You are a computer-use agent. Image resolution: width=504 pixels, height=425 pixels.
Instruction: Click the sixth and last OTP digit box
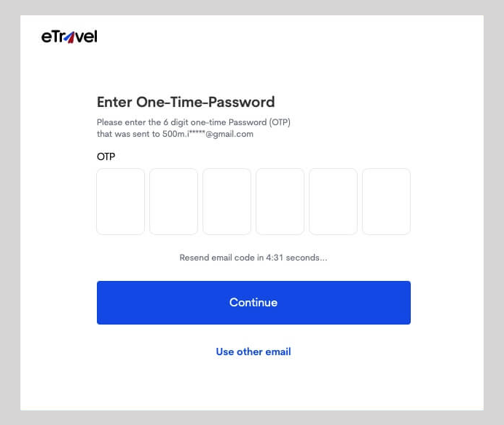tap(386, 202)
